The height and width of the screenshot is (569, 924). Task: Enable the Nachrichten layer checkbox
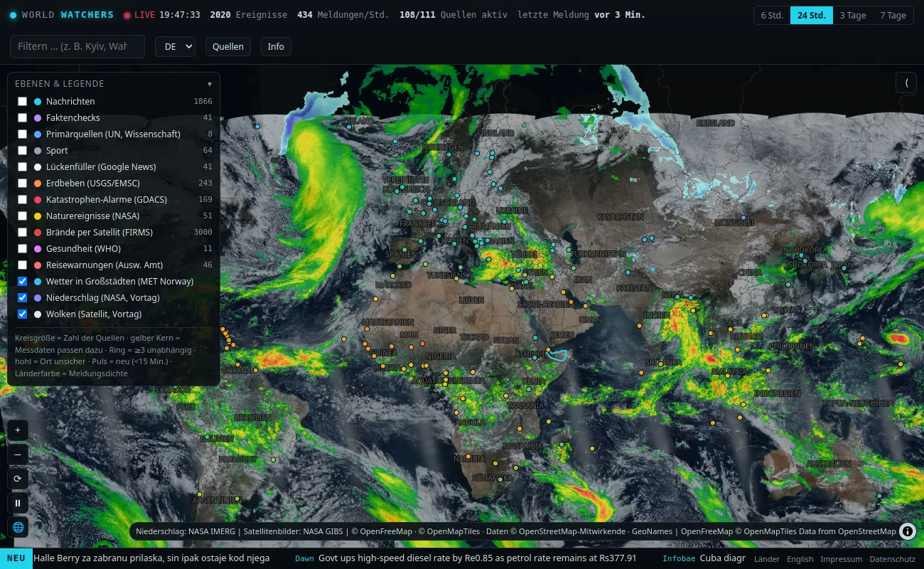point(23,102)
